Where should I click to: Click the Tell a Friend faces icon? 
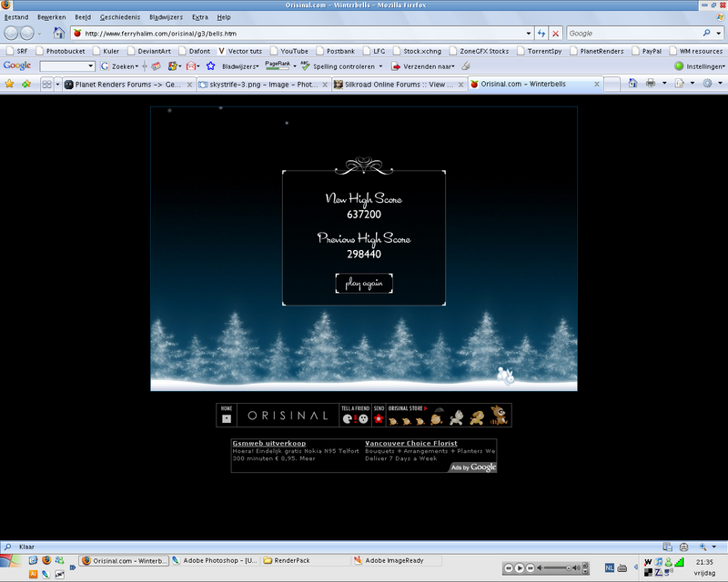[x=355, y=418]
